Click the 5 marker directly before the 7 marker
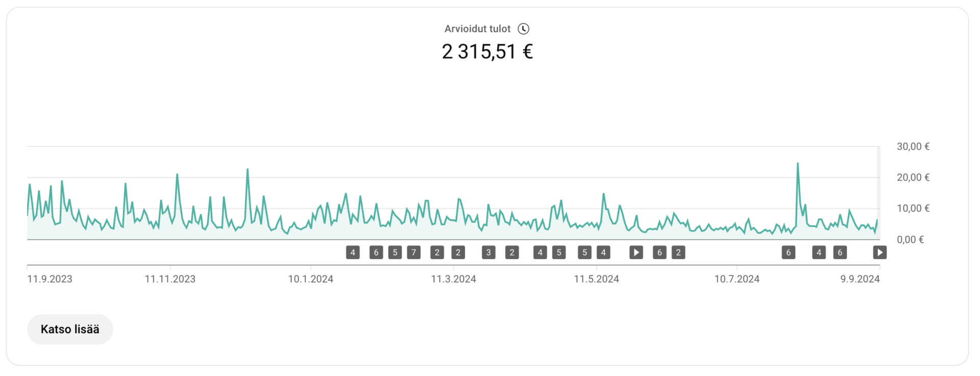The image size is (980, 376). click(395, 253)
